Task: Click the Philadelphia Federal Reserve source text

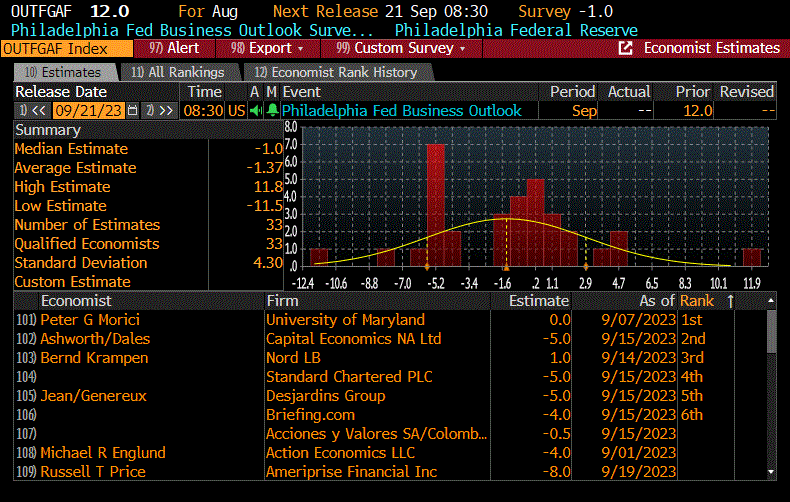Action: click(x=516, y=30)
